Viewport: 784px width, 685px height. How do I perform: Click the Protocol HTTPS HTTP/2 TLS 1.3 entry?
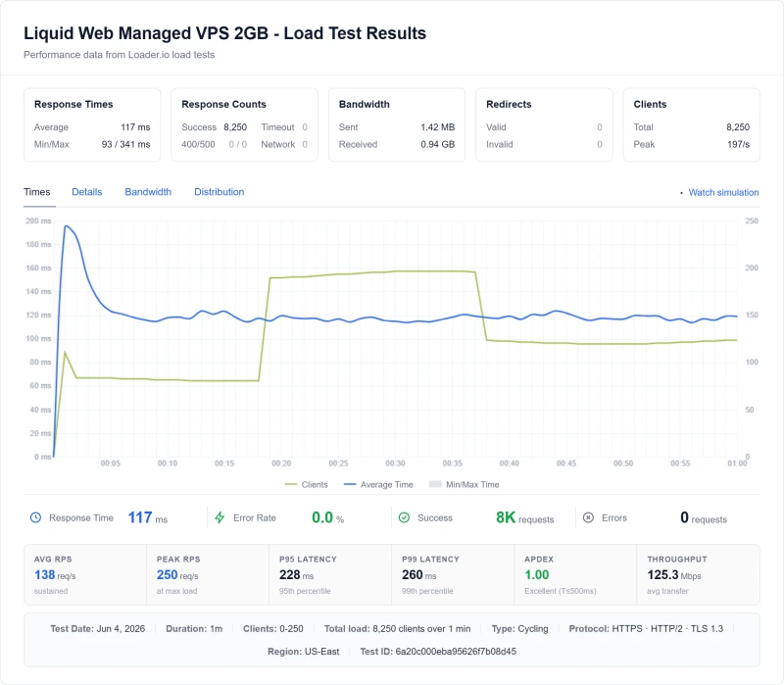coord(646,629)
